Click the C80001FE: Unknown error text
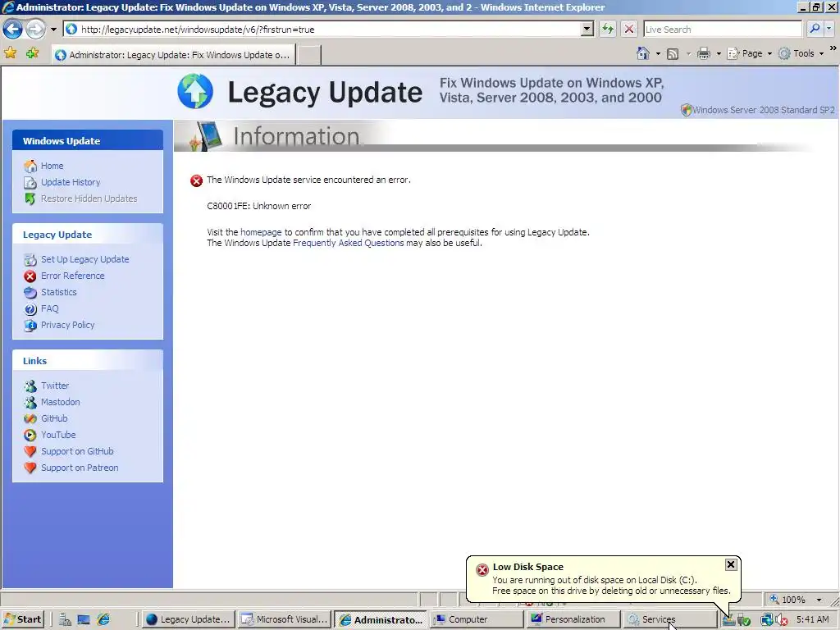840x630 pixels. [258, 206]
